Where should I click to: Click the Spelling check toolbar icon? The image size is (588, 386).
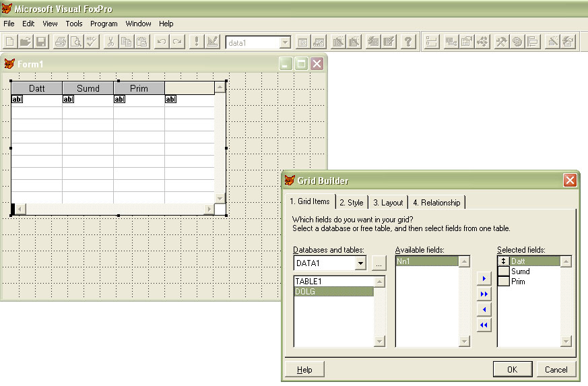click(92, 42)
